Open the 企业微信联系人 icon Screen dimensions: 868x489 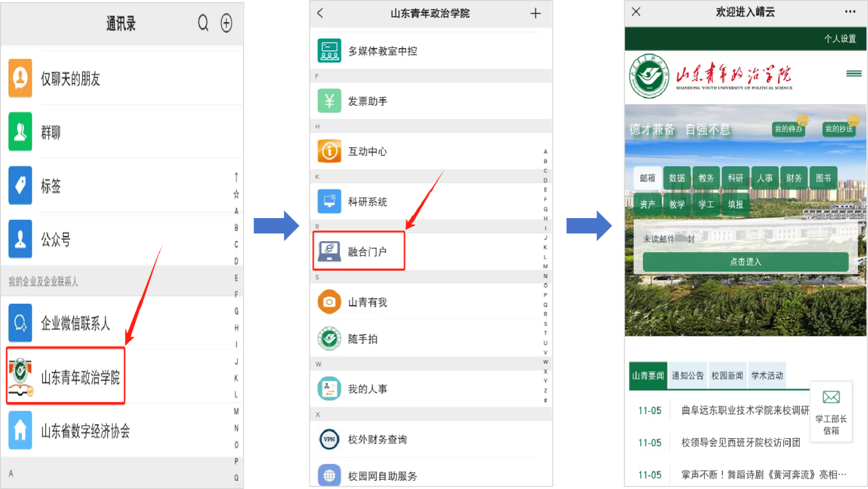(21, 323)
